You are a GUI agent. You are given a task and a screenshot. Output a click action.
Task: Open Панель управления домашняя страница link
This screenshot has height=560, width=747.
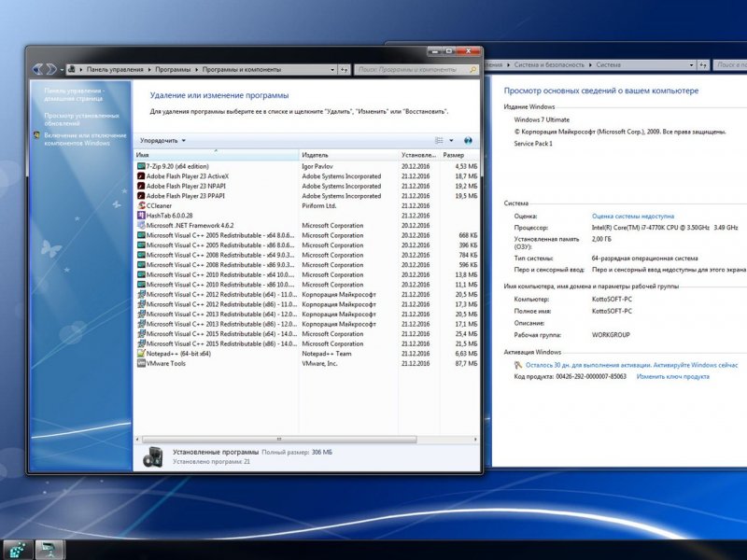point(75,95)
